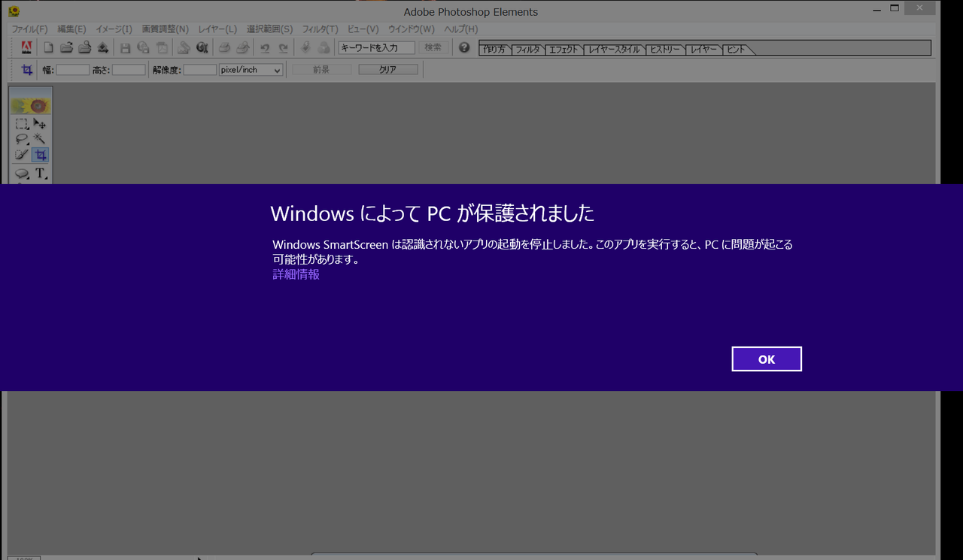Open the ファイル(F) menu
Screen dimensions: 963x560
(x=29, y=29)
